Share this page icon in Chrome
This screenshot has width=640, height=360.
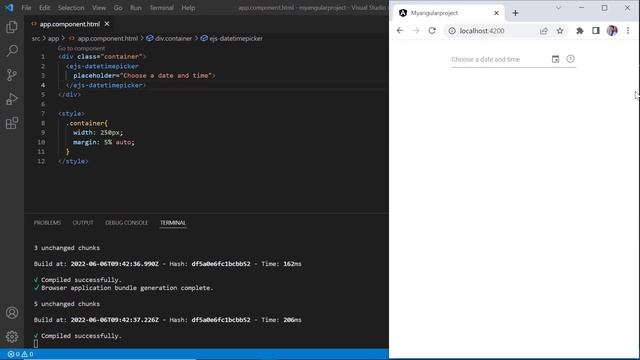pos(544,31)
